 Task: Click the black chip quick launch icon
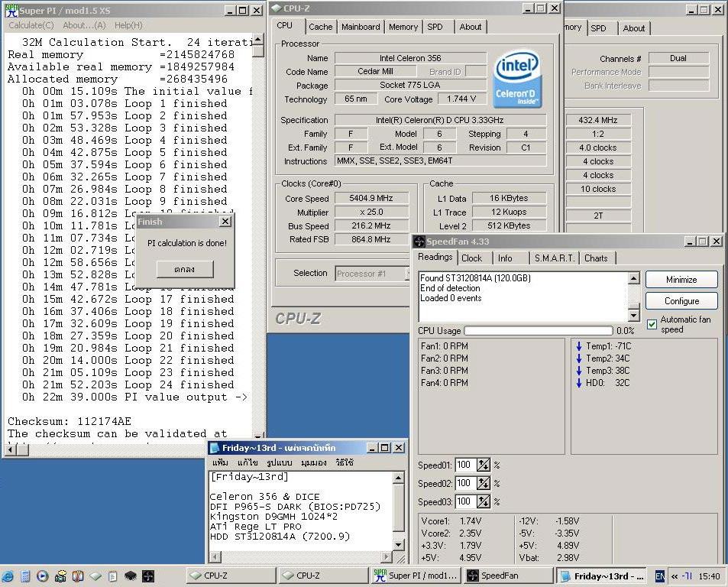pos(131,576)
